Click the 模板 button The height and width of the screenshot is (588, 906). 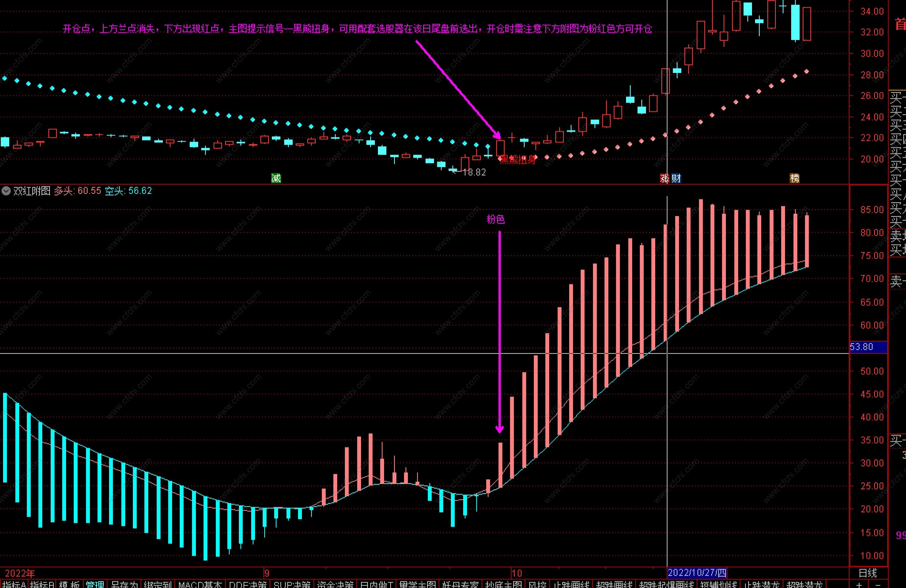(x=69, y=585)
